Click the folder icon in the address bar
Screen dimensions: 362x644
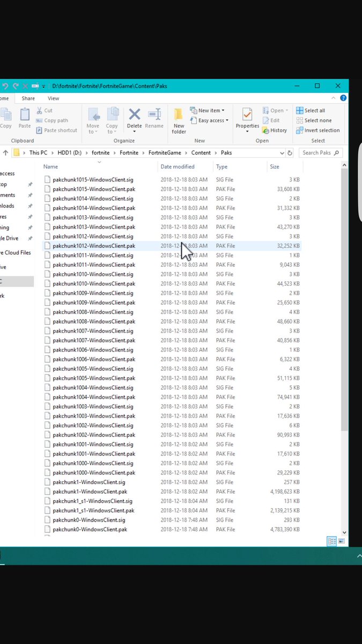coord(17,152)
